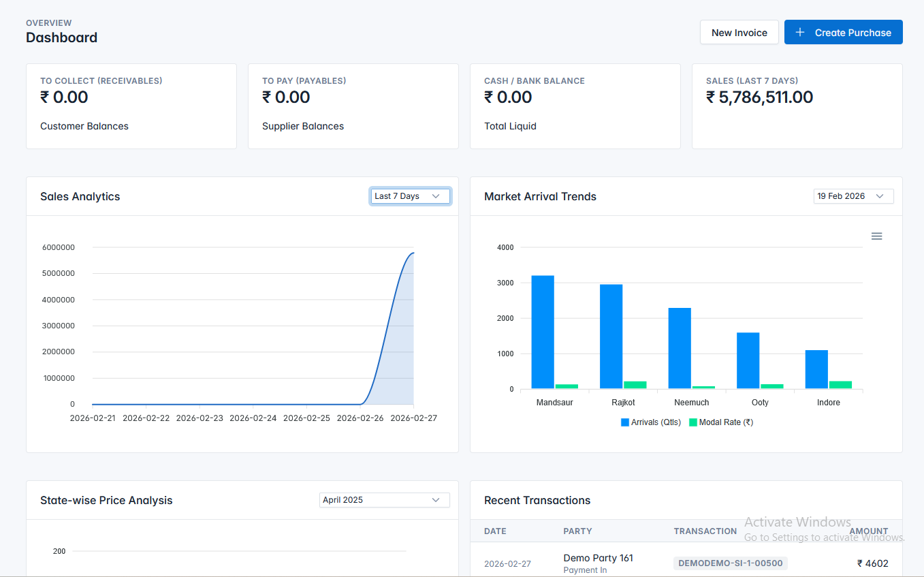
Task: Sort transactions by the AMOUNT column
Action: [x=868, y=531]
